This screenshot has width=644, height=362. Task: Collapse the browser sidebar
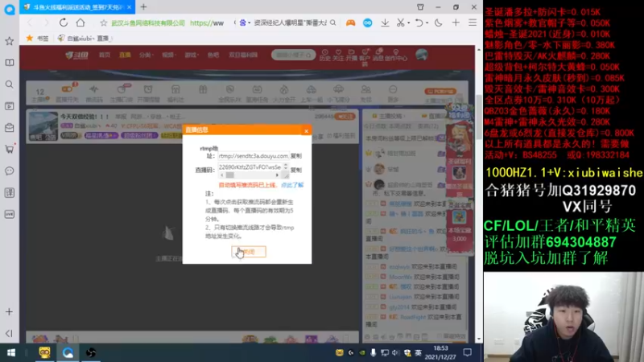tap(9, 333)
